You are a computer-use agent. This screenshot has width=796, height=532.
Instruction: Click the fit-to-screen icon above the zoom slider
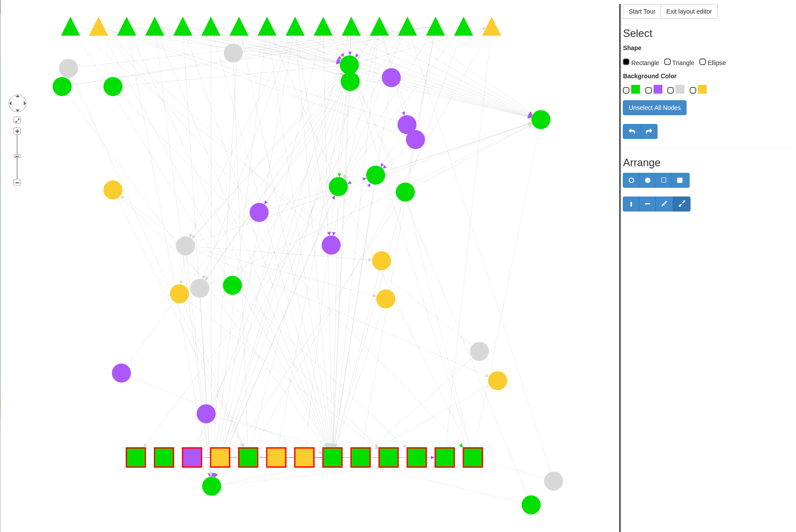[17, 120]
